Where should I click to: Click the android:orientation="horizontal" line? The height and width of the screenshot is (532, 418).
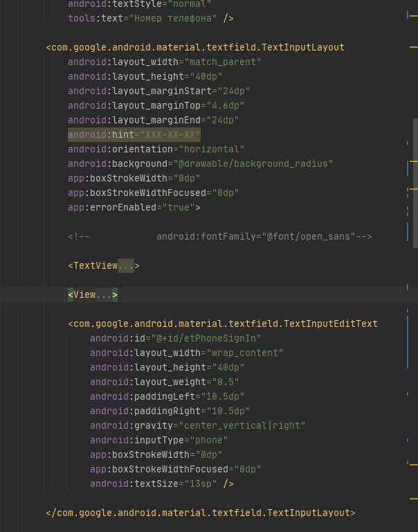pyautogui.click(x=156, y=150)
